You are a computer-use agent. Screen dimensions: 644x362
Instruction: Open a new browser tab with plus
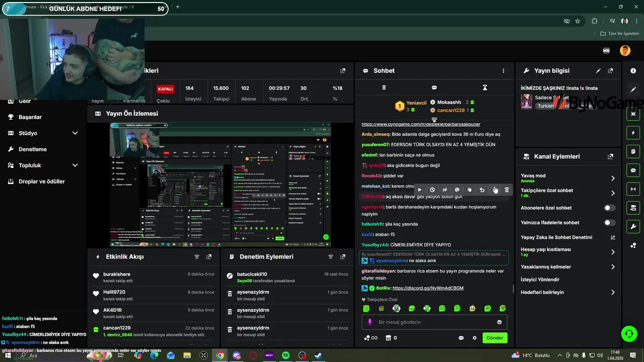tap(178, 7)
